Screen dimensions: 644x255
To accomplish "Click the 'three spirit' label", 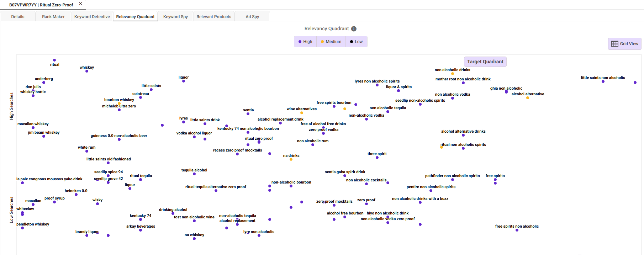I will [x=377, y=154].
